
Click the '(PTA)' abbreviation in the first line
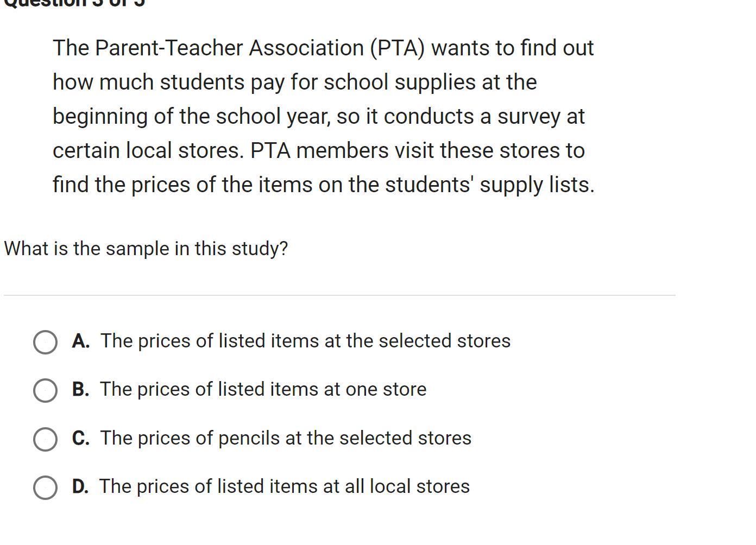(397, 48)
